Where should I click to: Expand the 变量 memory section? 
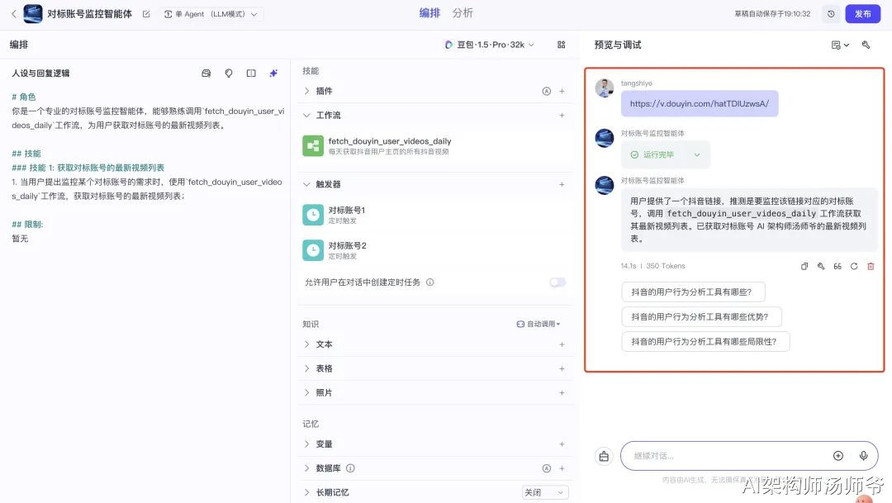tap(307, 444)
